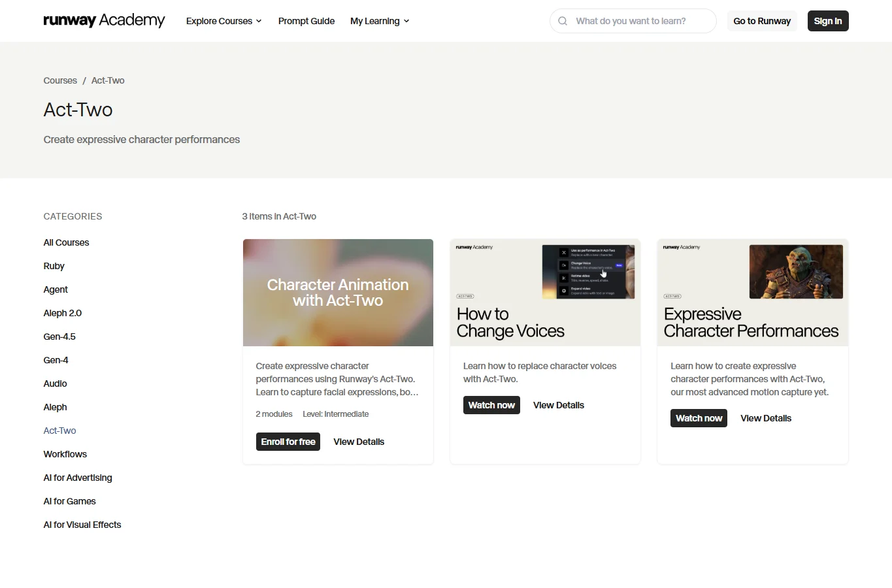Expand the Explore Courses dropdown
The image size is (892, 588).
point(224,21)
